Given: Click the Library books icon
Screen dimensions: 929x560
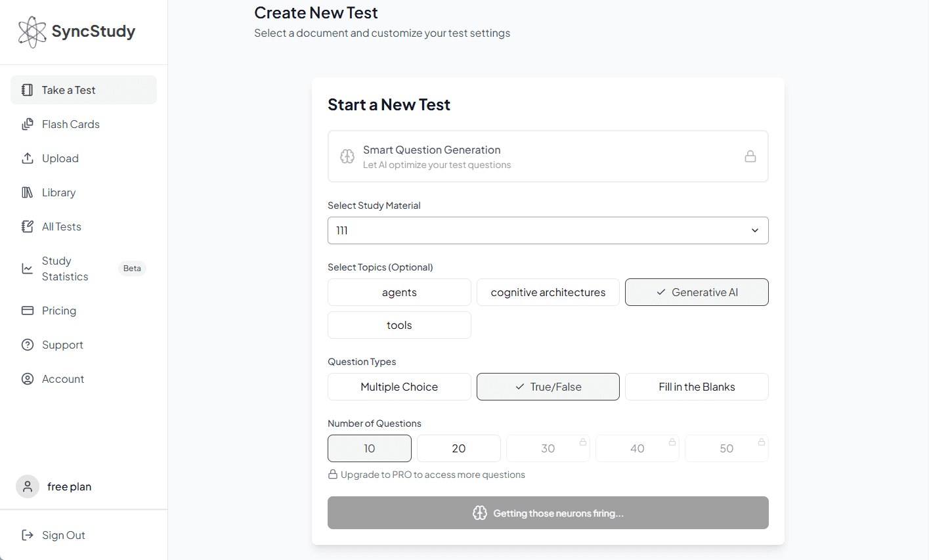Looking at the screenshot, I should pos(28,192).
